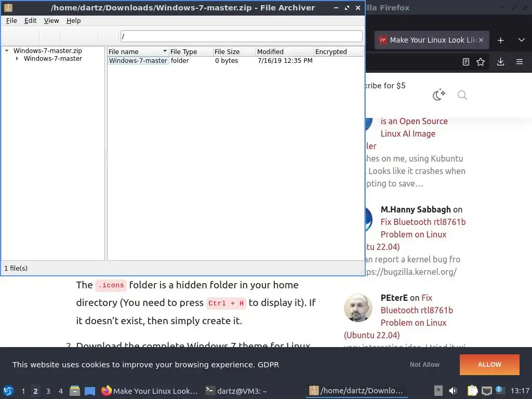Click the show desktop taskbar icon

pyautogui.click(x=90, y=391)
